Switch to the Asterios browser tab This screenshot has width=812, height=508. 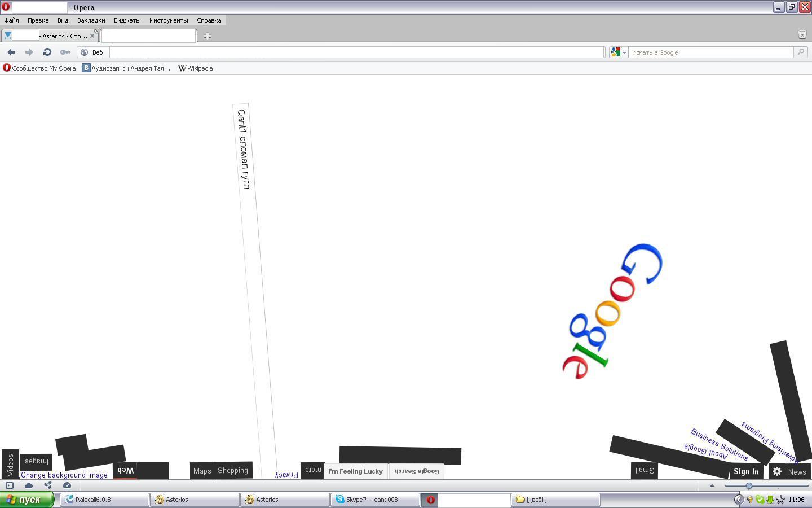click(50, 36)
